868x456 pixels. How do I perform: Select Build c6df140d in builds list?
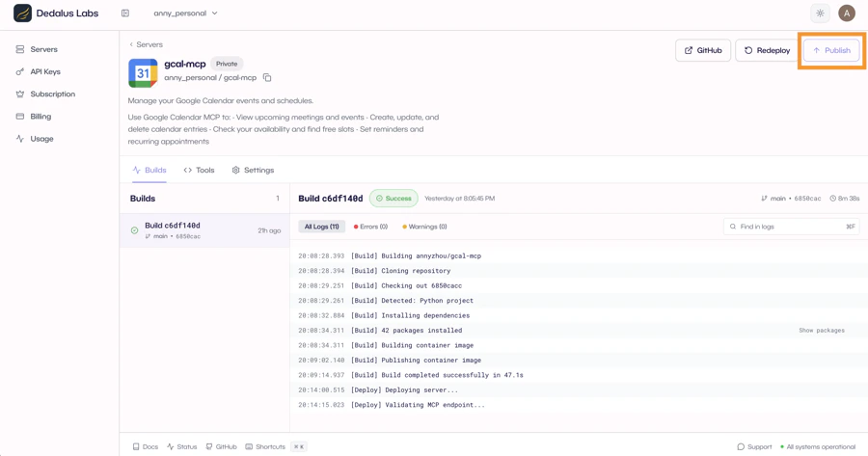point(204,230)
